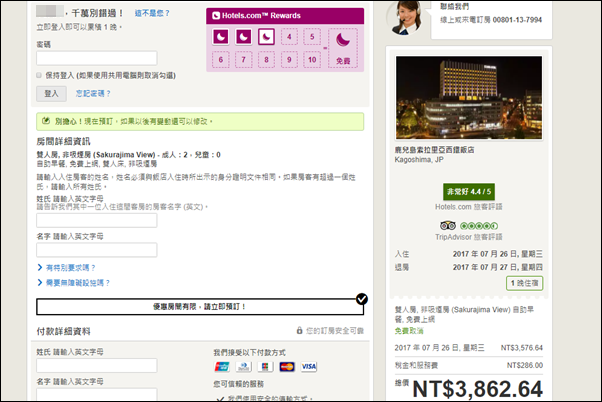This screenshot has height=402, width=602.
Task: Click the 房間詳細資訊 room details heading
Action: tap(63, 141)
